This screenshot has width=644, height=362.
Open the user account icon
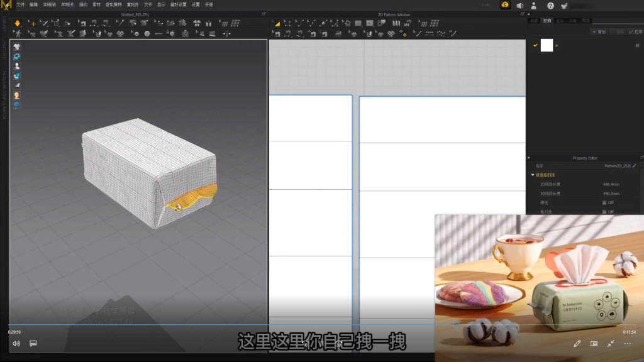click(x=534, y=5)
